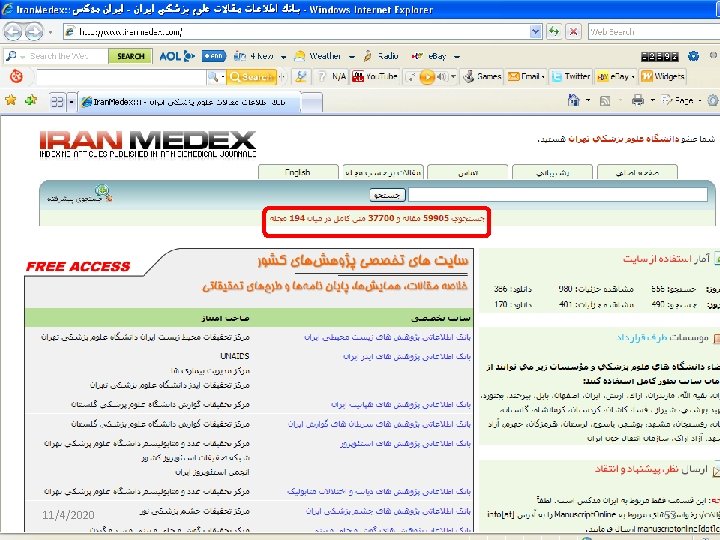The image size is (720, 540).
Task: Select the IranMedex browser tab
Action: tap(189, 102)
